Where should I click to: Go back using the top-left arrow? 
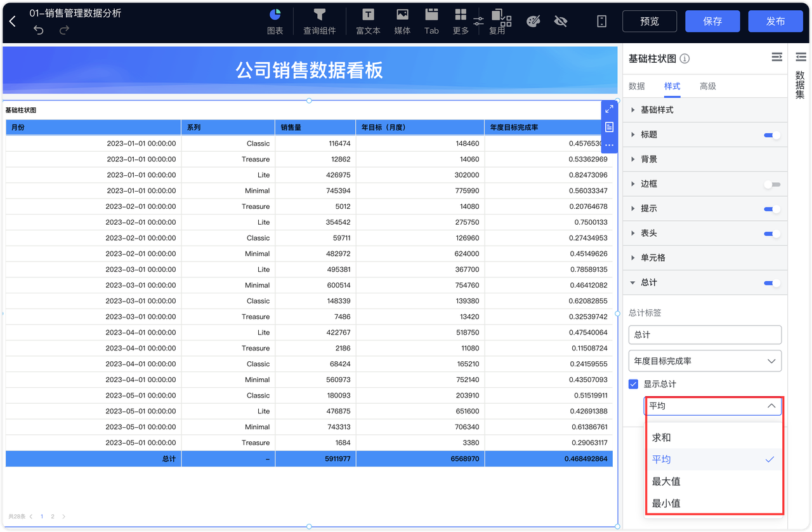[x=12, y=22]
